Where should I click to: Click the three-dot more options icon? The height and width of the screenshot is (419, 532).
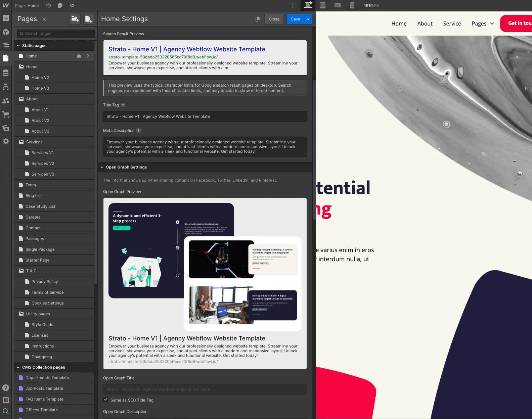coord(293,5)
